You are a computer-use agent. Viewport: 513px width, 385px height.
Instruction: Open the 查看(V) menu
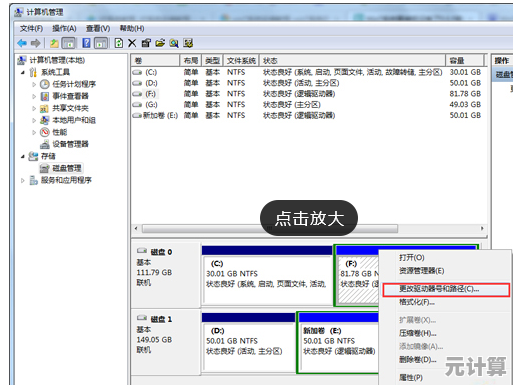[98, 29]
